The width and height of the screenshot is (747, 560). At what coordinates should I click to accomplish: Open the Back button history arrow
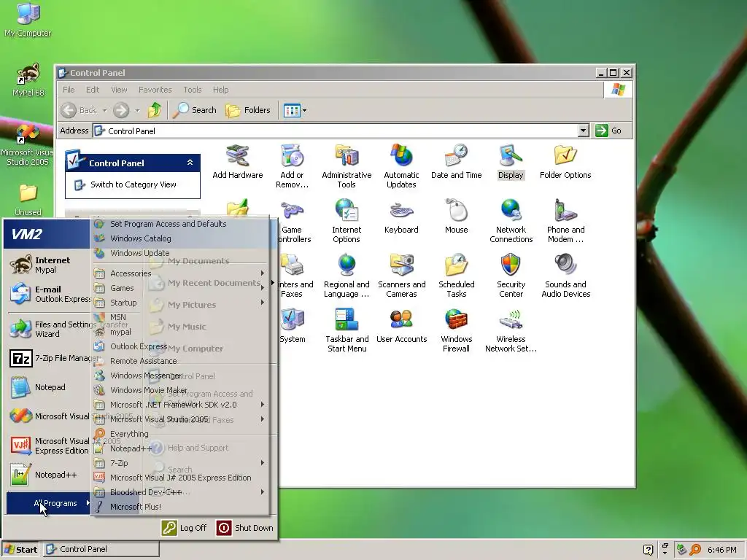[104, 111]
